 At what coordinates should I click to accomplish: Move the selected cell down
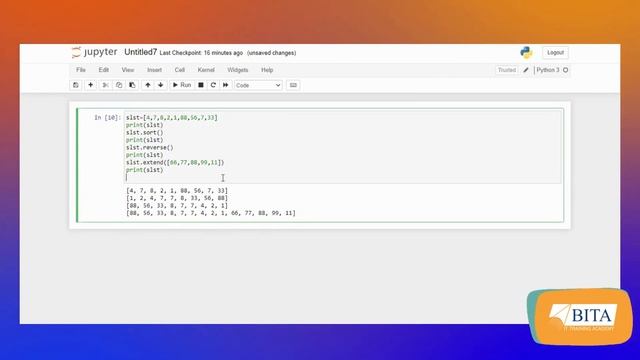160,85
